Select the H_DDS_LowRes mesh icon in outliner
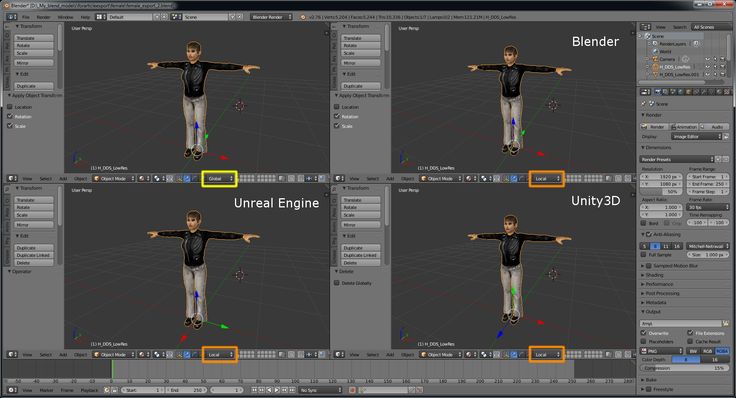 (x=655, y=67)
